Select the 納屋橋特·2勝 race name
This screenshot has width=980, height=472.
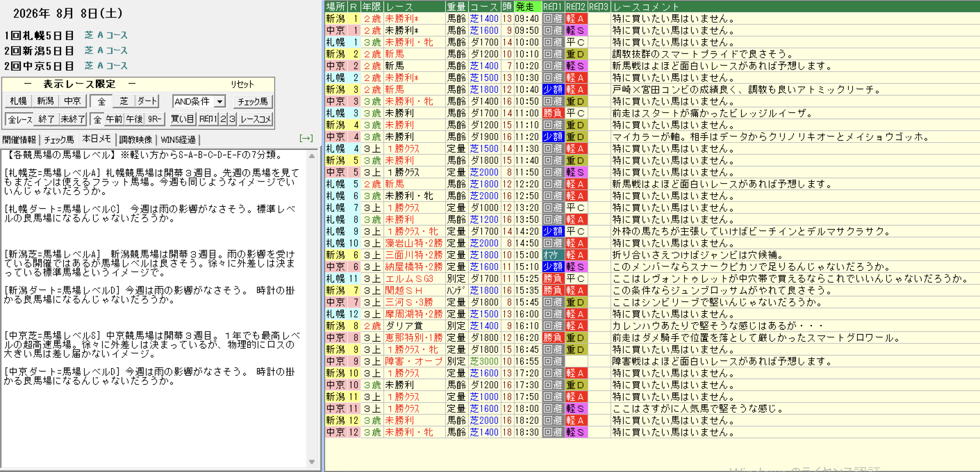pos(414,267)
